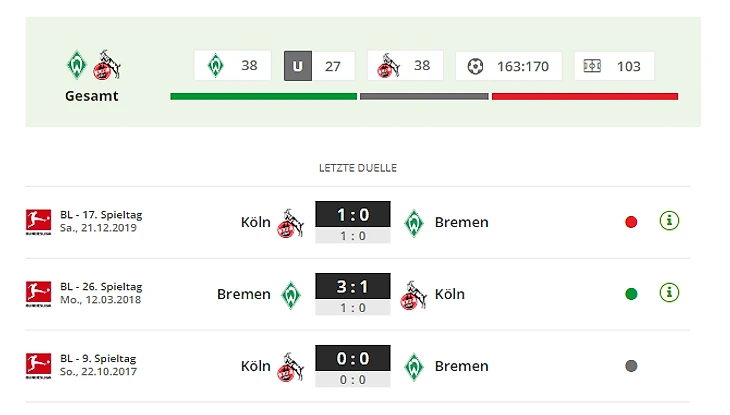Click the Köln crest in the 1:0 match row
Viewport: 730px width, 415px height.
click(x=290, y=223)
